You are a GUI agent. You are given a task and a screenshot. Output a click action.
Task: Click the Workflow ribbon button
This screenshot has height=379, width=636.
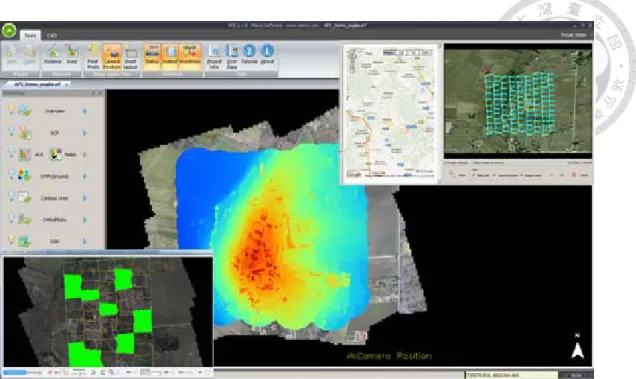click(190, 54)
